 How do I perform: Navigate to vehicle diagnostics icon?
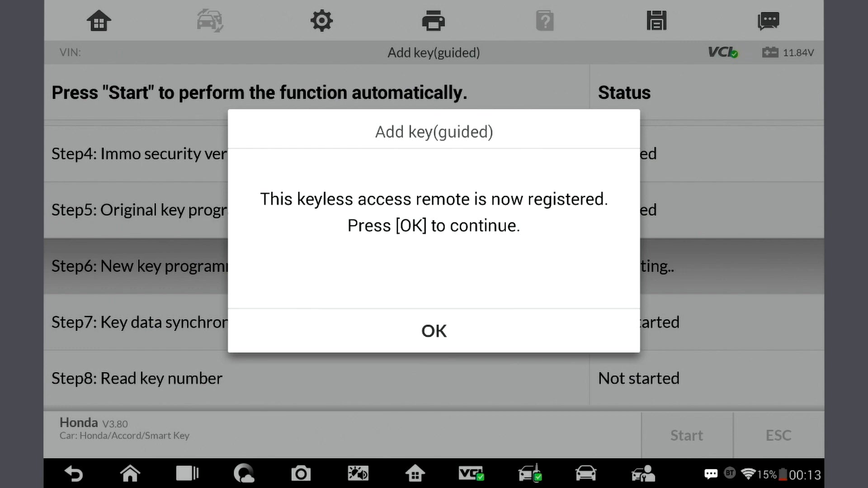click(x=210, y=21)
